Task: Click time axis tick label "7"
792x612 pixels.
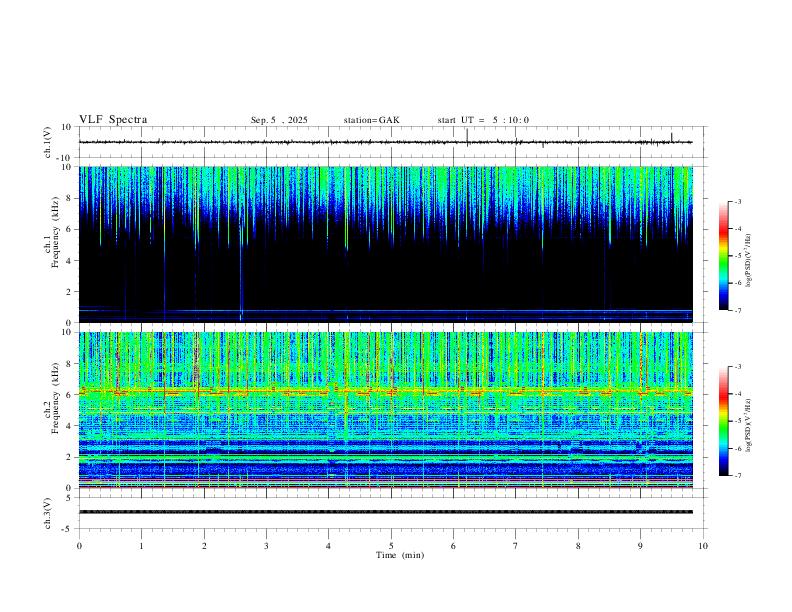Action: coord(516,546)
